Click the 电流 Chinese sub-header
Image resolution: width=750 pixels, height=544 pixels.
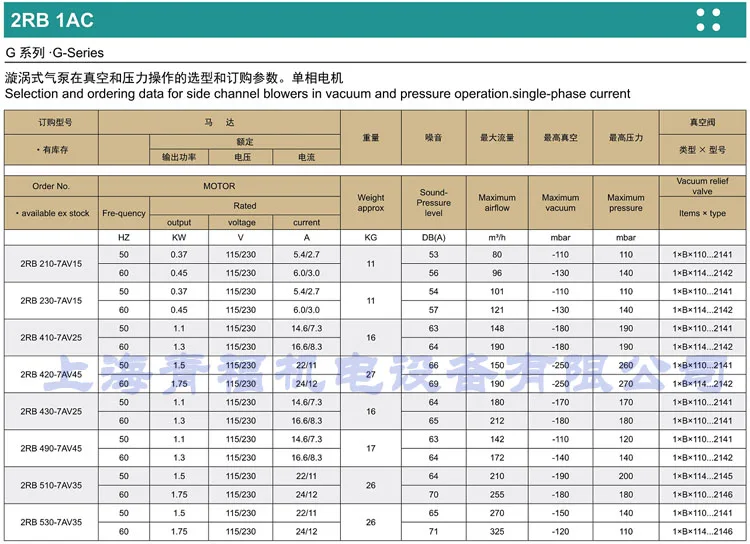click(307, 157)
